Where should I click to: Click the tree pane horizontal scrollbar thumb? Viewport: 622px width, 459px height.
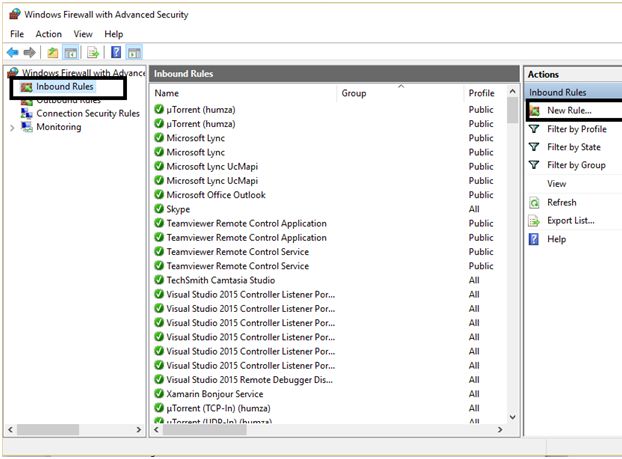click(x=48, y=430)
